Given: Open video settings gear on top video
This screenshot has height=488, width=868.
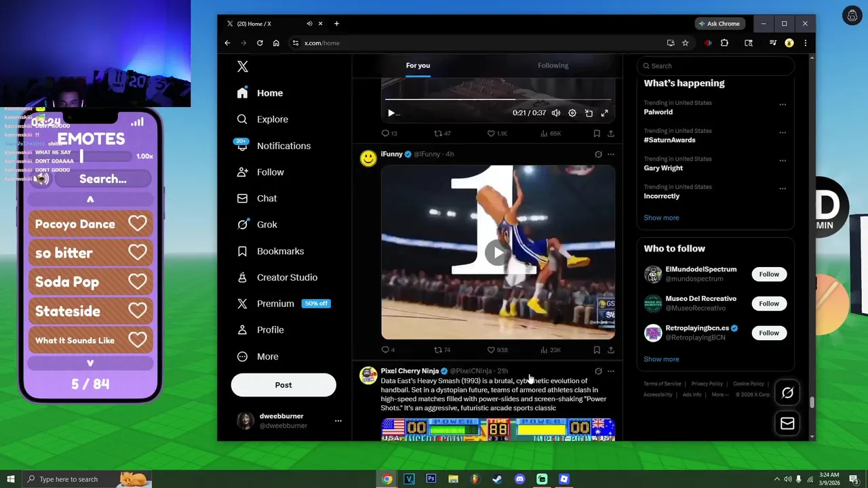Looking at the screenshot, I should [x=572, y=113].
